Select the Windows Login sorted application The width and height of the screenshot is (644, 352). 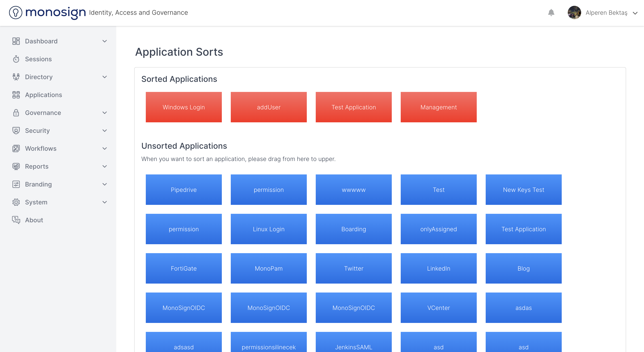[184, 107]
